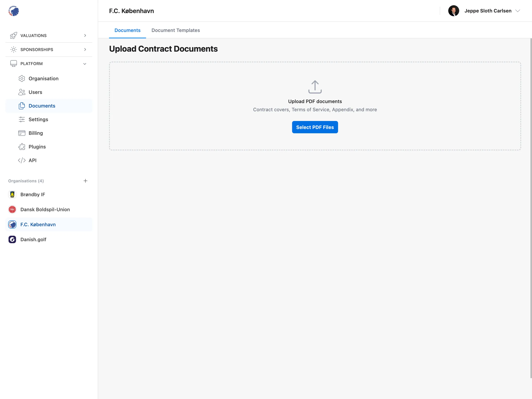532x399 pixels.
Task: Click the Platform monitor icon
Action: (x=14, y=64)
